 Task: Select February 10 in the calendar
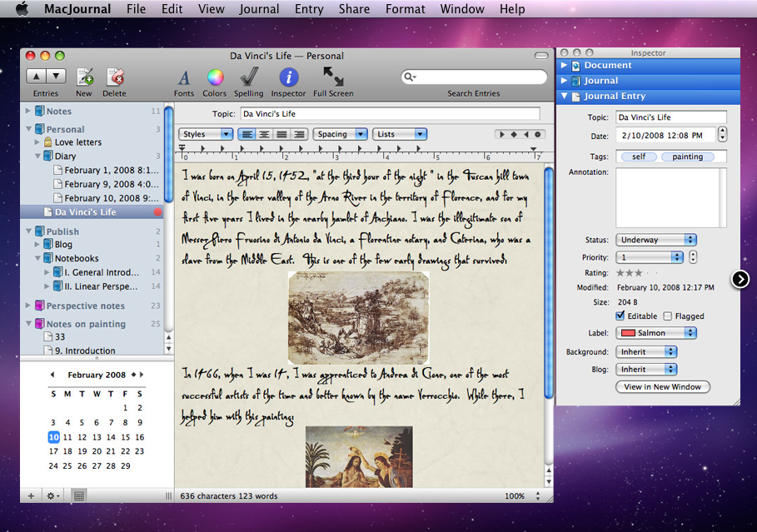tap(53, 437)
